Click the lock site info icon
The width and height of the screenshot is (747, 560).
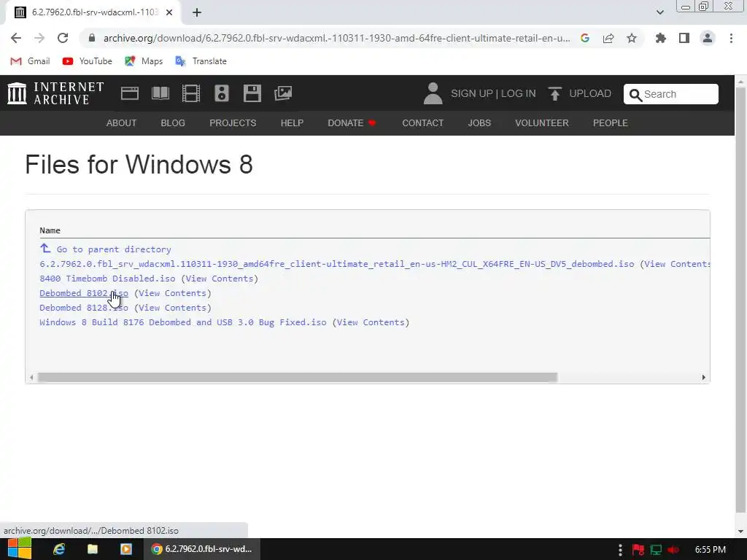[x=92, y=38]
